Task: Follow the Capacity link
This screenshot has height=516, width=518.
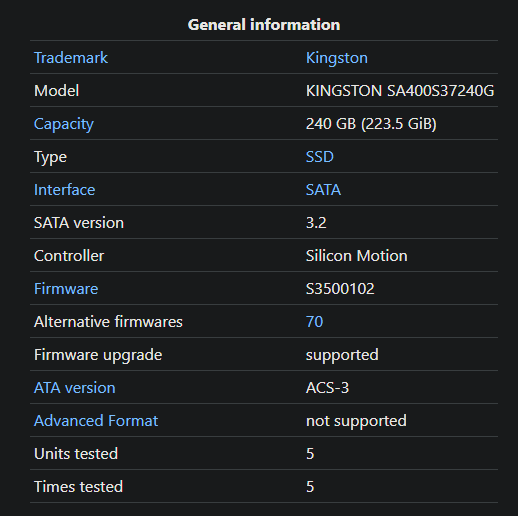Action: [64, 124]
